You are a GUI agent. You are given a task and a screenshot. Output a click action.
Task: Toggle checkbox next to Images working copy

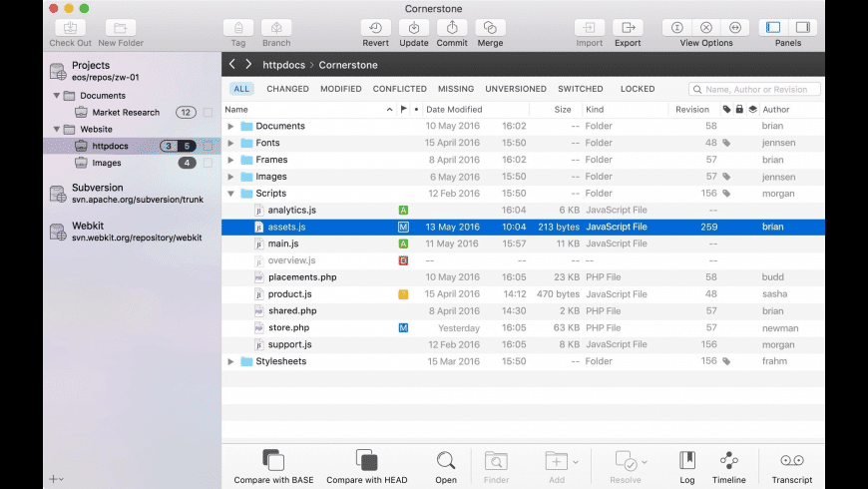click(x=208, y=163)
